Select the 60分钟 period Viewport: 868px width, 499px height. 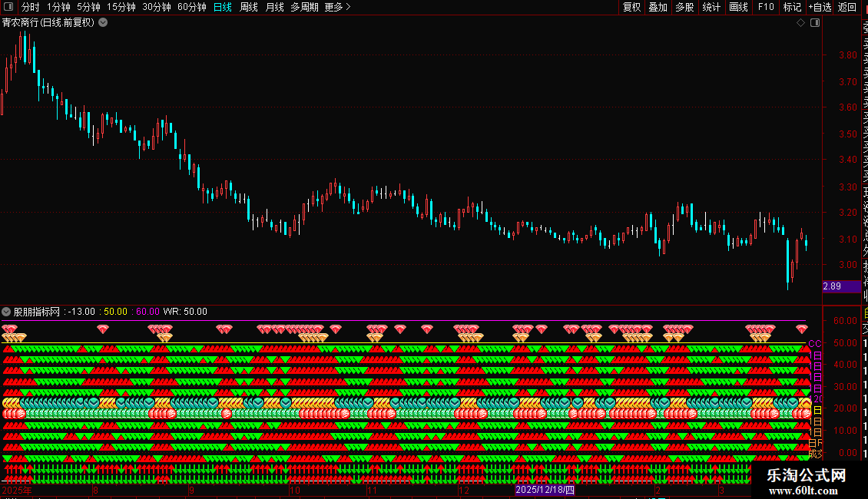(191, 7)
